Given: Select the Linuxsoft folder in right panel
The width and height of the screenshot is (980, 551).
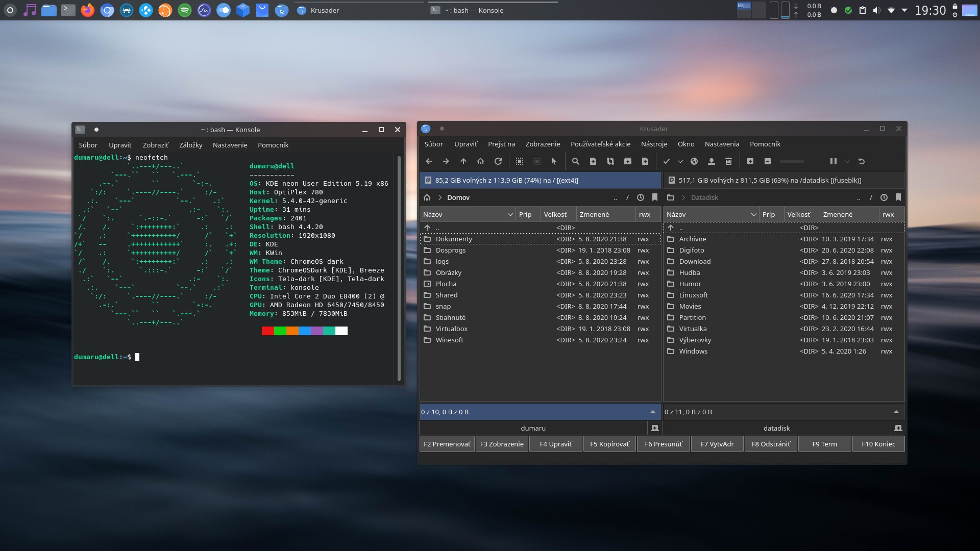Looking at the screenshot, I should pyautogui.click(x=783, y=295).
